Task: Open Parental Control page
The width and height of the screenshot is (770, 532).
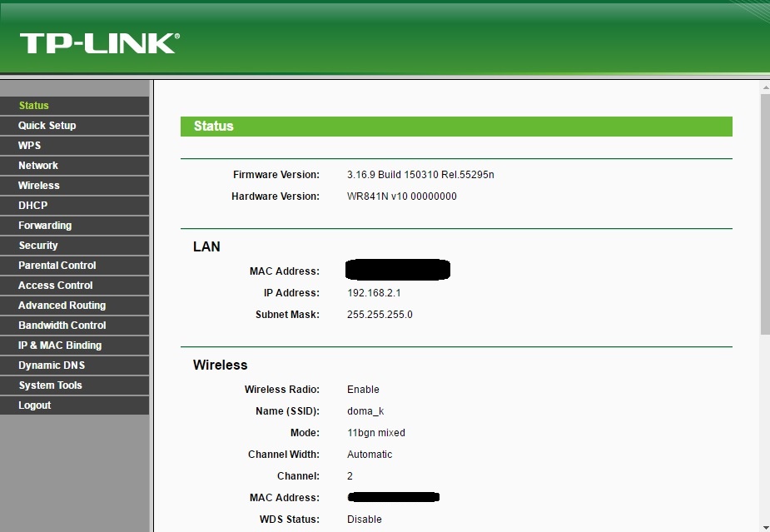Action: pyautogui.click(x=74, y=266)
